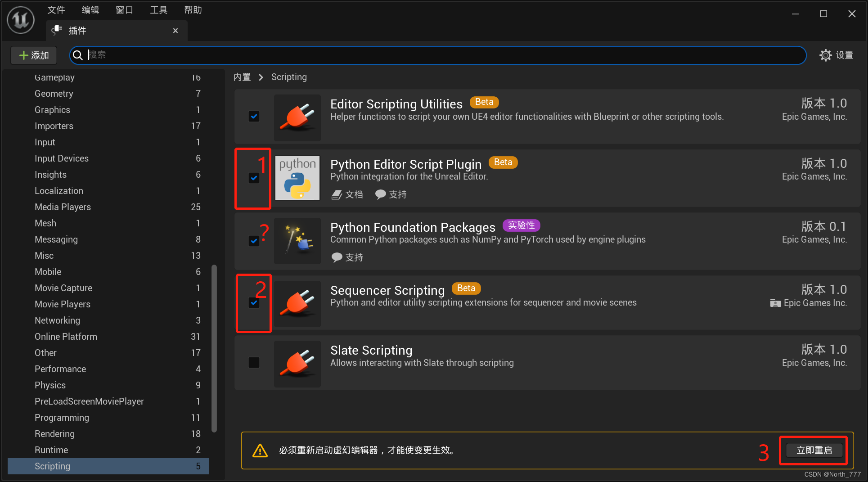This screenshot has width=868, height=482.
Task: Click Slate Scripting plug icon
Action: tap(297, 364)
